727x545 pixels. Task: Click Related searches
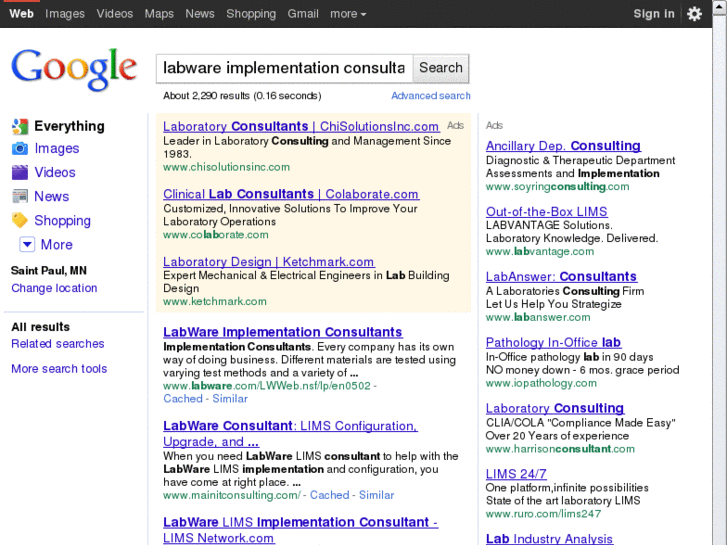[x=57, y=344]
